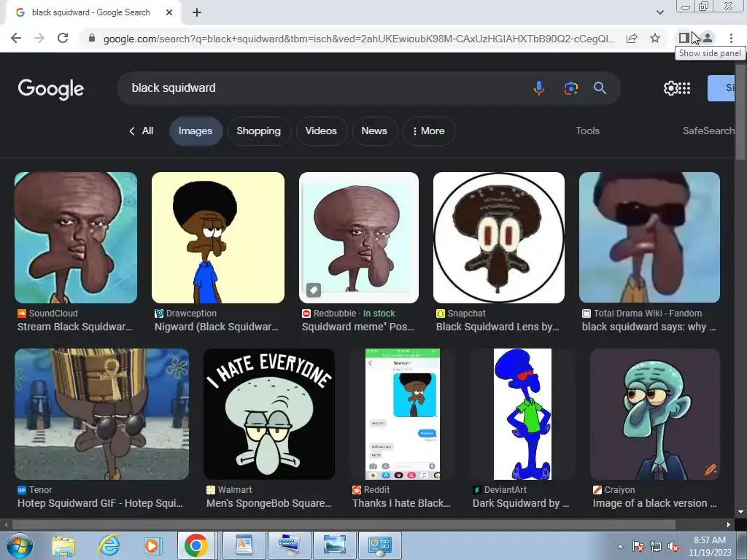Search by image with Lens icon
747x560 pixels.
(570, 88)
